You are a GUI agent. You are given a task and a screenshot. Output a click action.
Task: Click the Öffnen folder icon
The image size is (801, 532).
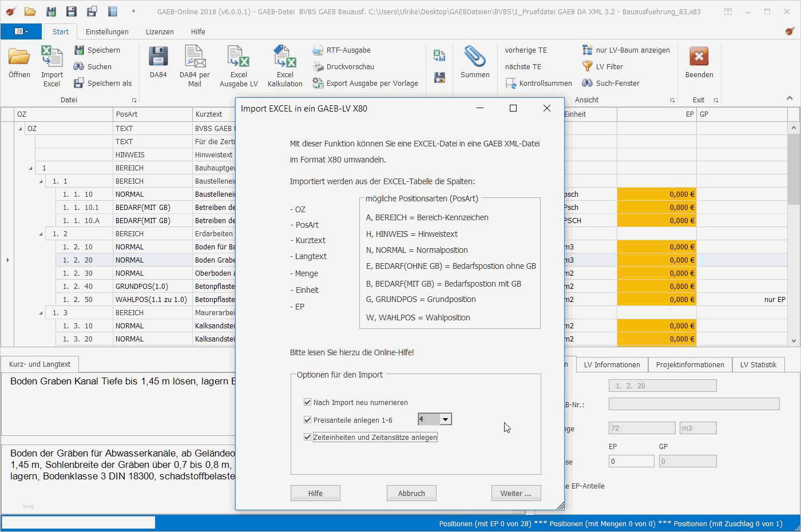pyautogui.click(x=19, y=58)
